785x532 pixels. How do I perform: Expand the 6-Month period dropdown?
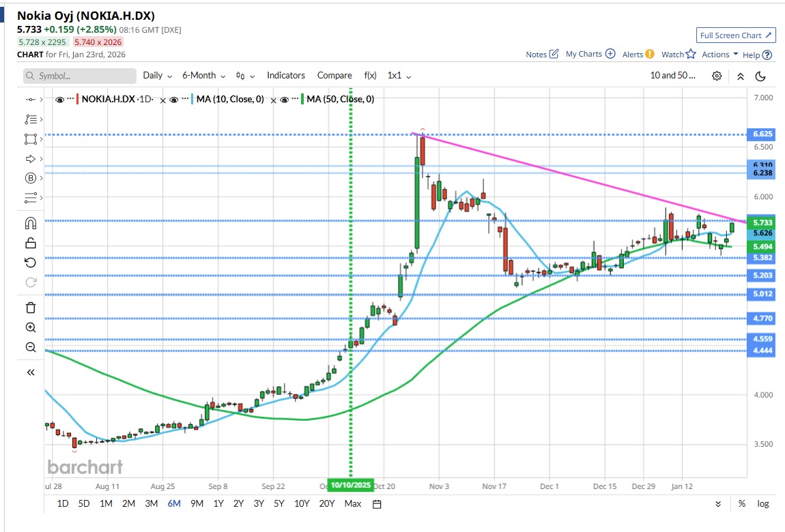click(204, 76)
